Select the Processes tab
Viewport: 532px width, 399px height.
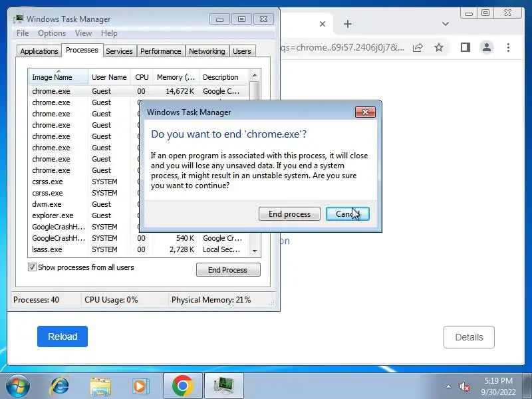[82, 51]
